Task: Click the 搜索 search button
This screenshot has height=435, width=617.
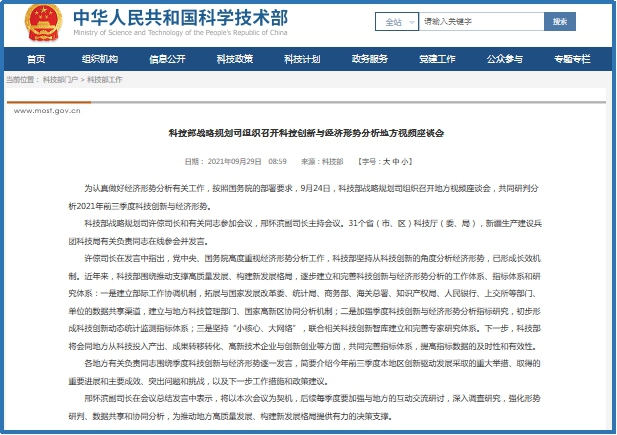Action: [560, 22]
